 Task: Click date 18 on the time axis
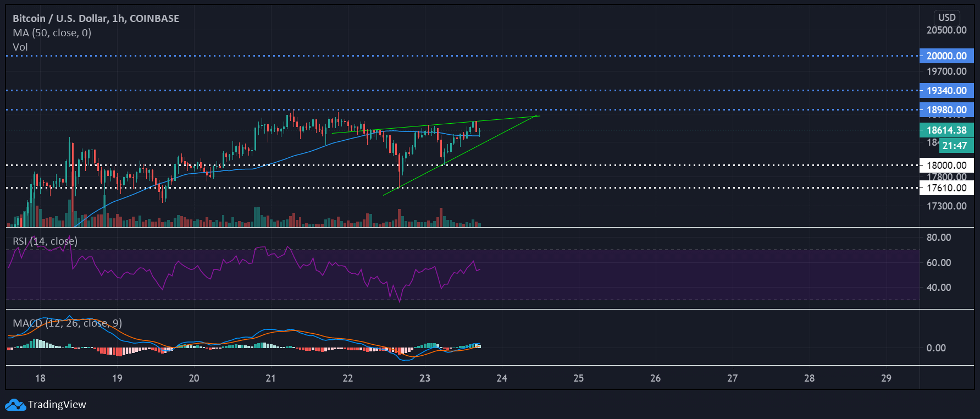(x=40, y=378)
